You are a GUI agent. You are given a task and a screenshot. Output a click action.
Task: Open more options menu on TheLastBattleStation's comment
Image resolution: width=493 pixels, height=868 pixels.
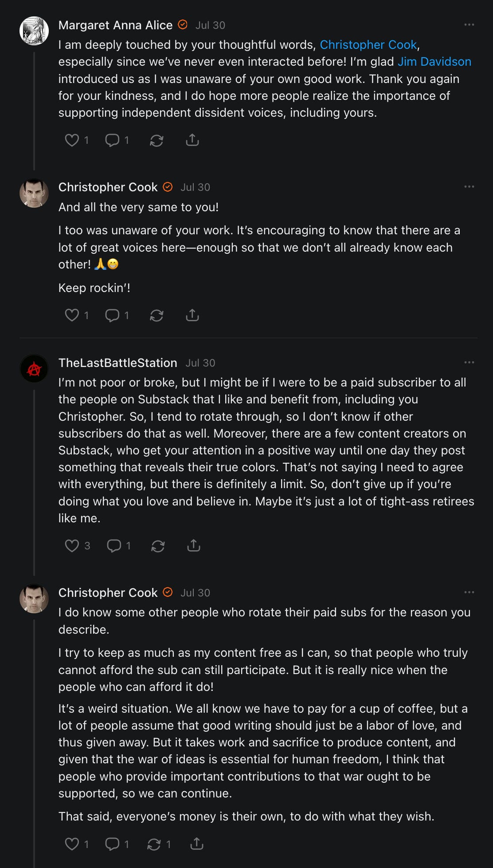469,363
